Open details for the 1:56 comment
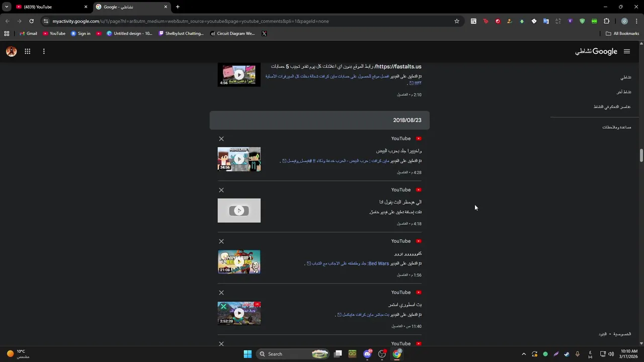 point(402,275)
